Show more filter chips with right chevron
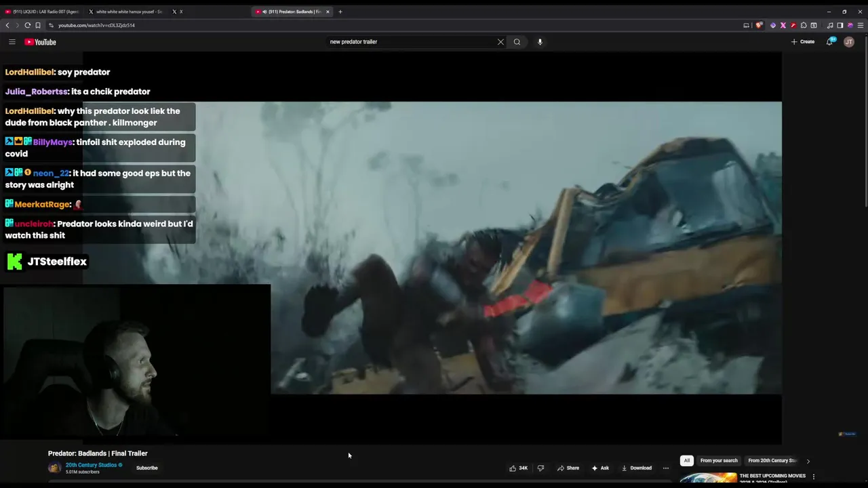 point(808,461)
